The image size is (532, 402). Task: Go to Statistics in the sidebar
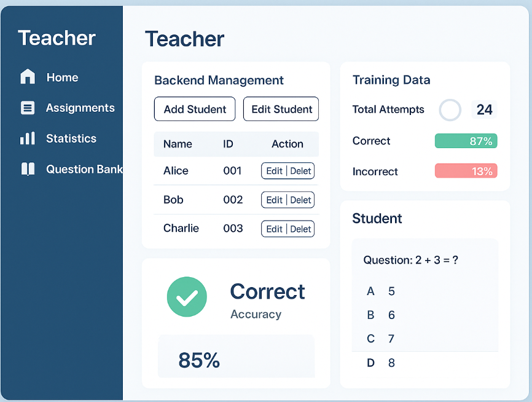[x=71, y=138]
